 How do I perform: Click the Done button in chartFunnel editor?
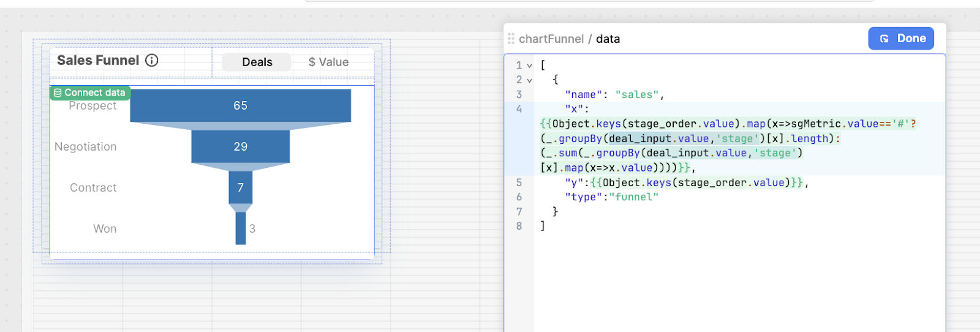(x=901, y=39)
